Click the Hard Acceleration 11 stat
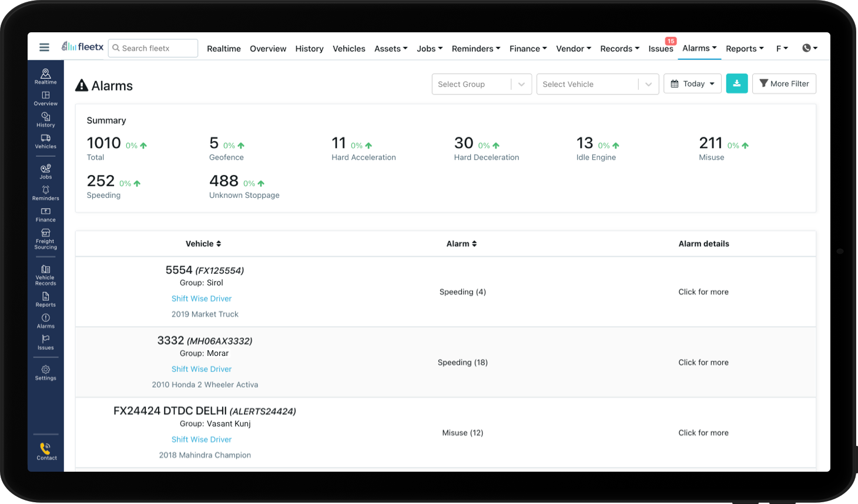This screenshot has height=504, width=858. 364,148
